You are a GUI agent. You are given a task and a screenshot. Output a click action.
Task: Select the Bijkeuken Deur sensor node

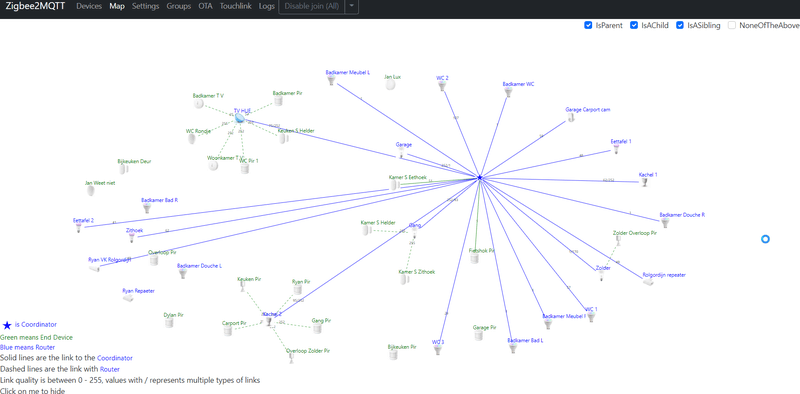[123, 169]
